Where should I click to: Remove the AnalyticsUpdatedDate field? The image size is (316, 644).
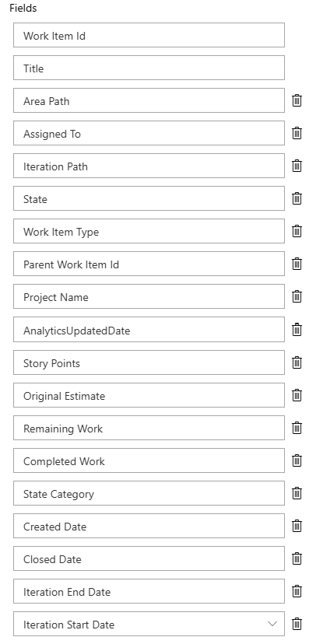tap(297, 330)
